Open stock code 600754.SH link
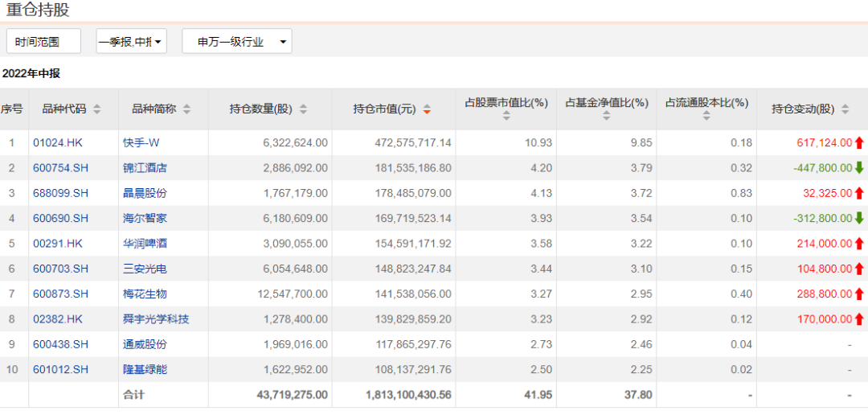868x415 pixels. click(x=60, y=168)
